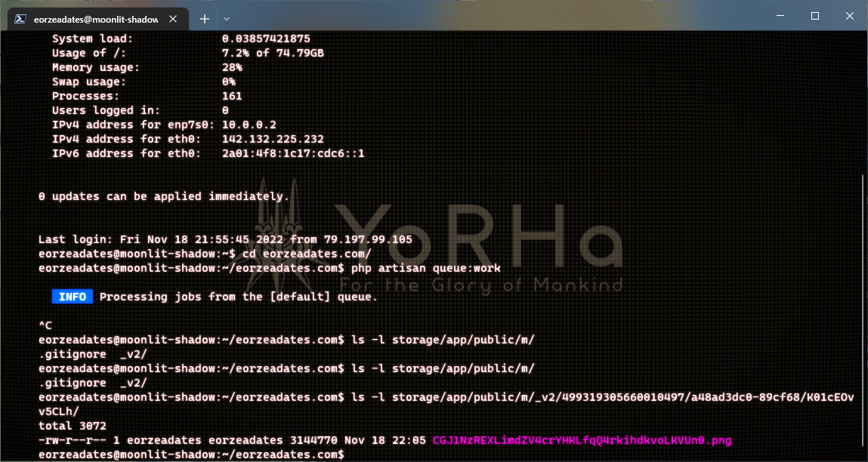
Task: Select the eorzeadates@moonlit-shadow tab
Action: 98,19
